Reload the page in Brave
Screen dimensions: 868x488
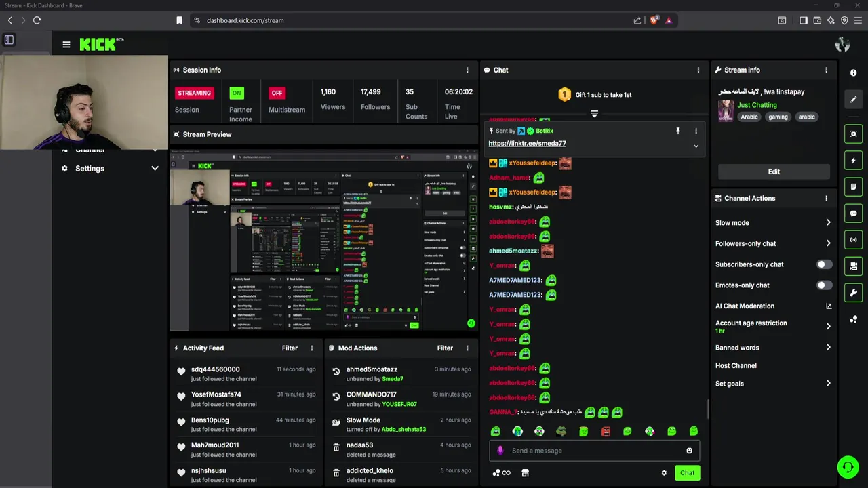(x=37, y=20)
